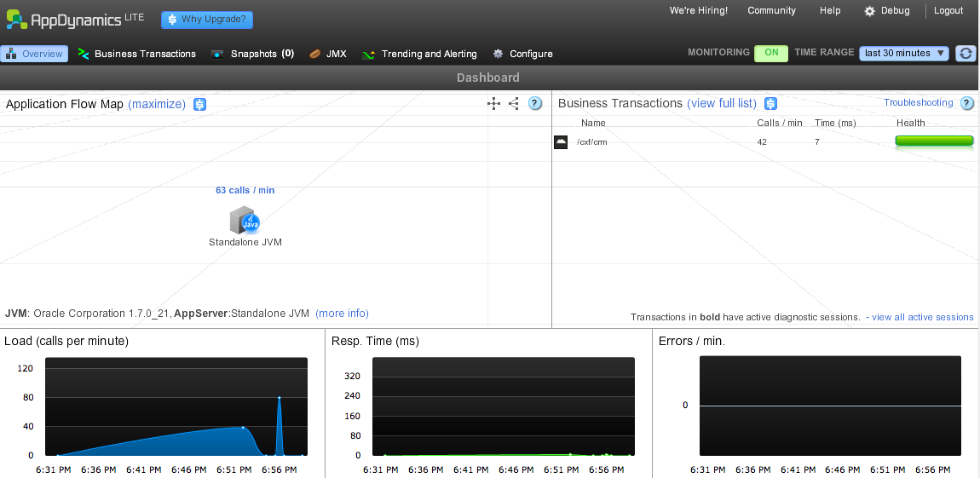Click the Snapshots camera icon
Screen dimensions: 980x478
217,54
